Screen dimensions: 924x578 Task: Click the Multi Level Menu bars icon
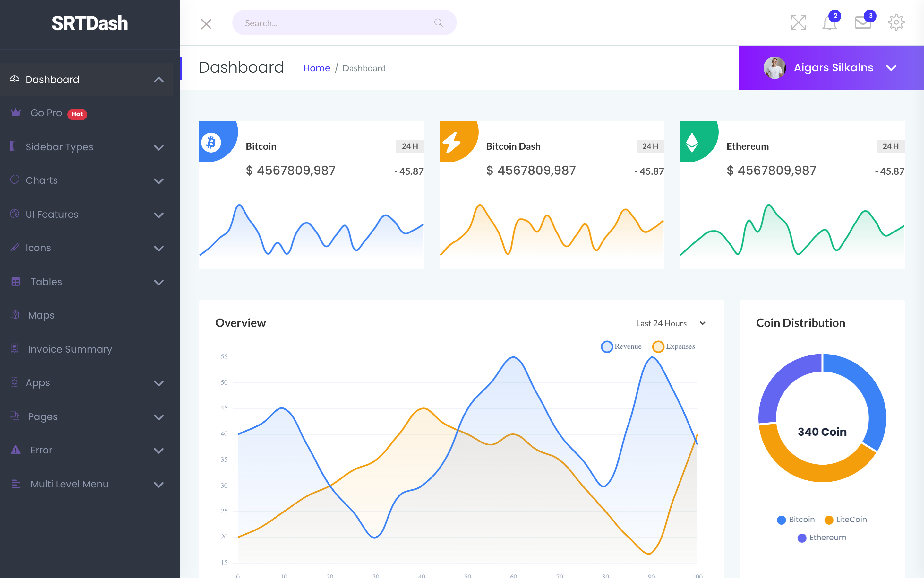coord(16,484)
